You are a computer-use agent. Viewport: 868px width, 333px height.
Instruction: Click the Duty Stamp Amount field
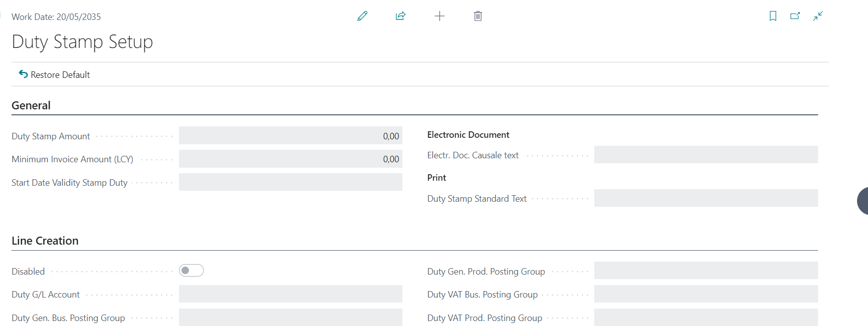point(291,136)
